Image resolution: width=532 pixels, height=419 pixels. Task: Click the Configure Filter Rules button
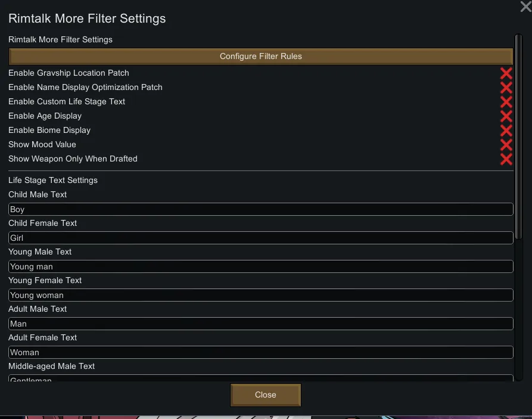(260, 57)
